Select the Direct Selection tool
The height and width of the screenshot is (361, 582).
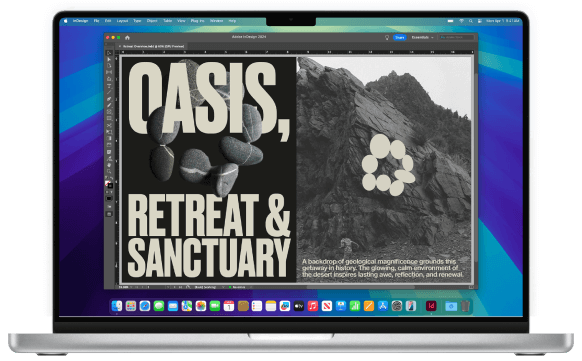coord(109,59)
